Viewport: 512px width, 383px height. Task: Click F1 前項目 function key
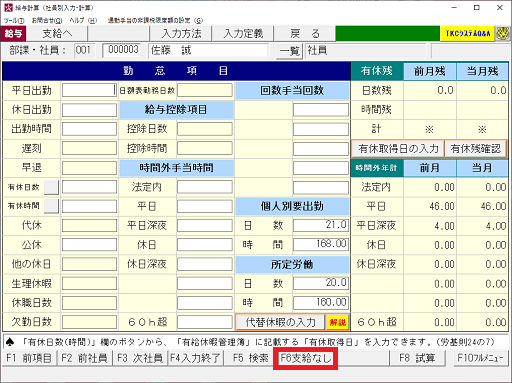[29, 358]
